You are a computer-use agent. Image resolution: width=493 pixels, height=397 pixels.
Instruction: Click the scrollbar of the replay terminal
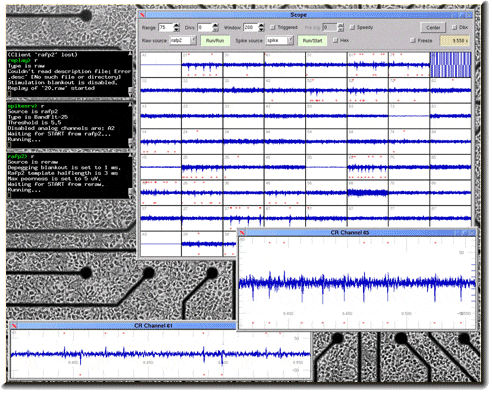(131, 74)
